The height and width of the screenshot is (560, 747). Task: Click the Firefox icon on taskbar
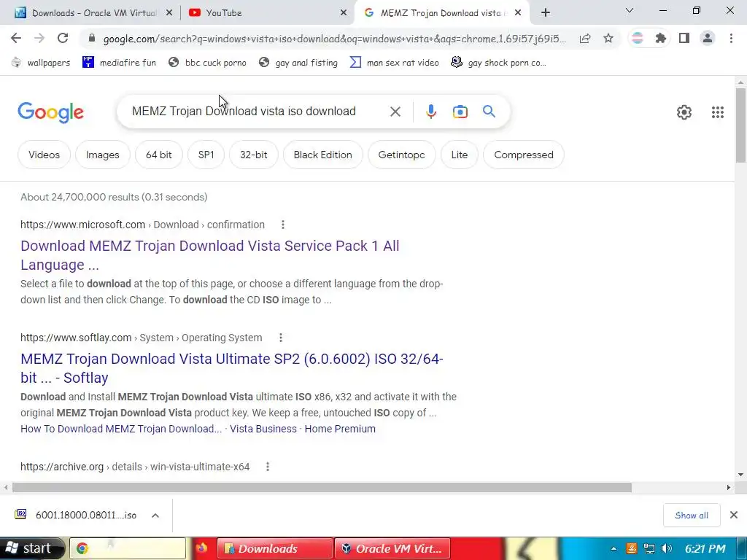pyautogui.click(x=201, y=548)
